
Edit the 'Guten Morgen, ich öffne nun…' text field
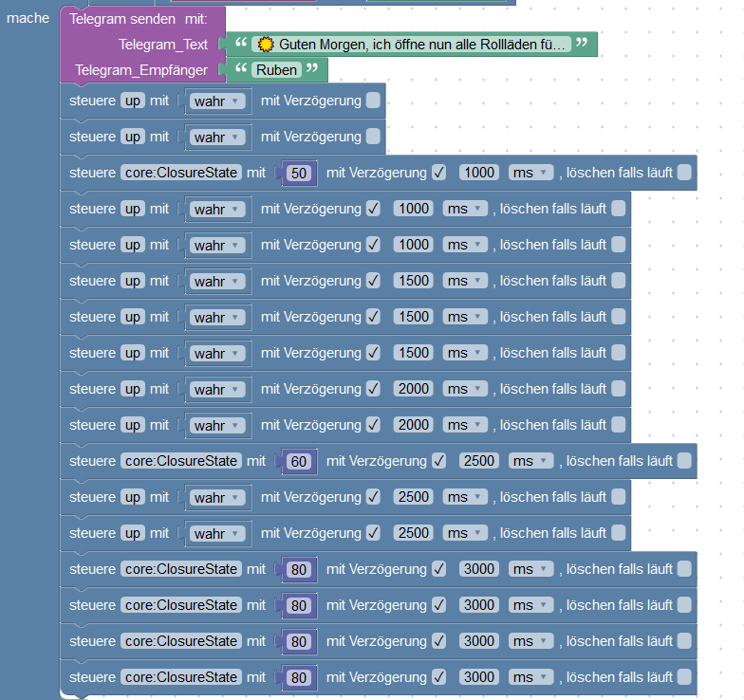point(411,45)
